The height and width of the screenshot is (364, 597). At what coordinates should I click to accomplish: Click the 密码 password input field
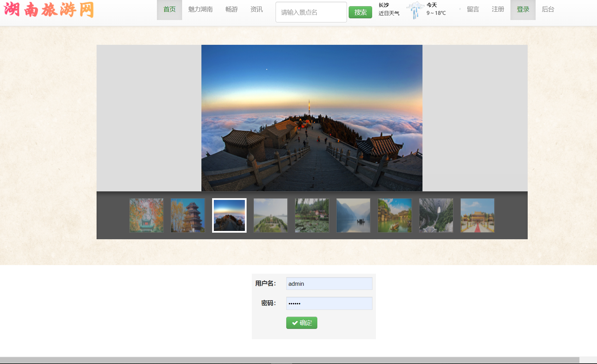tap(329, 303)
